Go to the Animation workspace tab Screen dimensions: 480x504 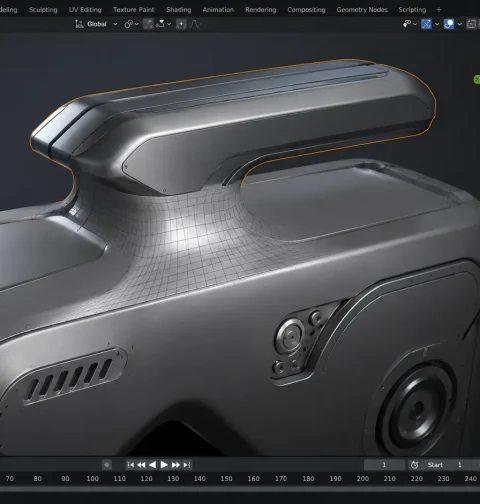tap(218, 10)
